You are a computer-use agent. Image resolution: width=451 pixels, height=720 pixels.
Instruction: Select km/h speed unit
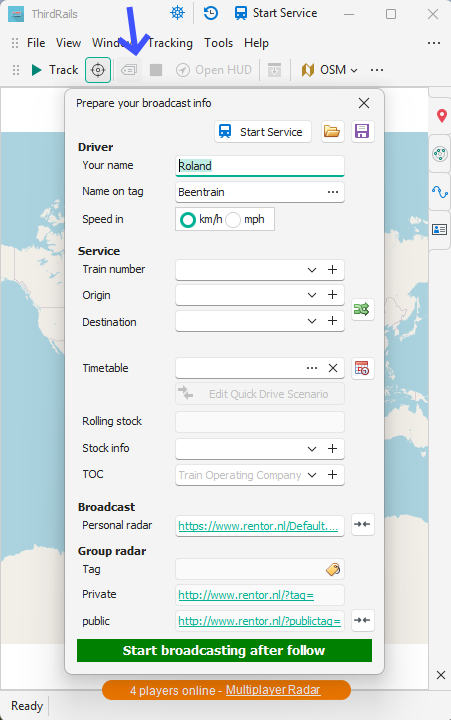point(202,219)
